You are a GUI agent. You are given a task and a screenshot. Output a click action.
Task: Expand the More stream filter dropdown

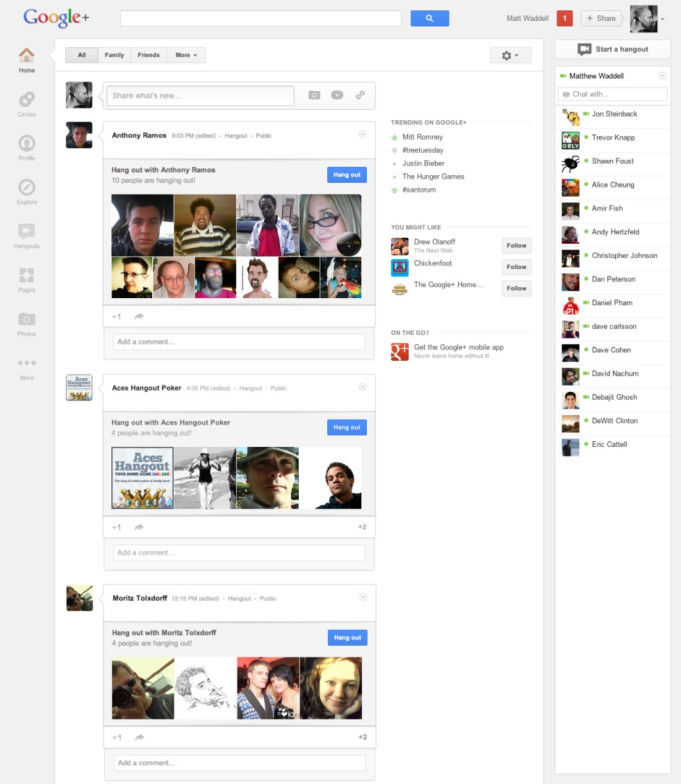coord(186,55)
